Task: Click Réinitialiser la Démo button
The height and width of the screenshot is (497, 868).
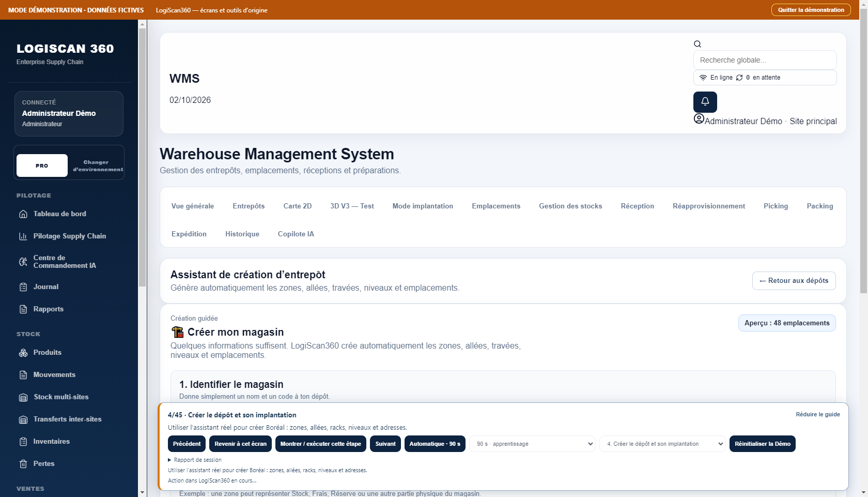Action: coord(763,444)
